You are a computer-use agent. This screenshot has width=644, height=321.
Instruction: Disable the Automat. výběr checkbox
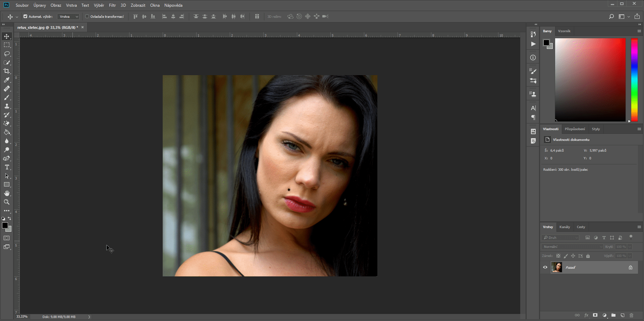25,16
